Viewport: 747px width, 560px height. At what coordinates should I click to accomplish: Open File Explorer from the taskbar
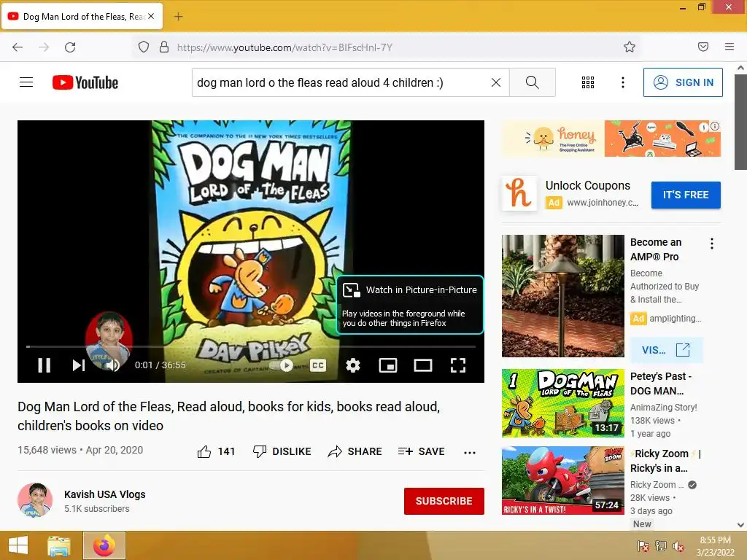pyautogui.click(x=59, y=545)
